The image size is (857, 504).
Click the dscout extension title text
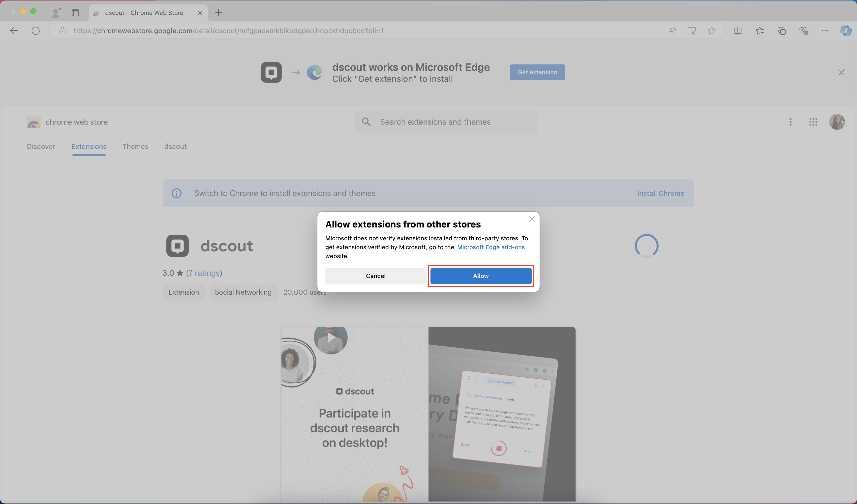click(226, 246)
